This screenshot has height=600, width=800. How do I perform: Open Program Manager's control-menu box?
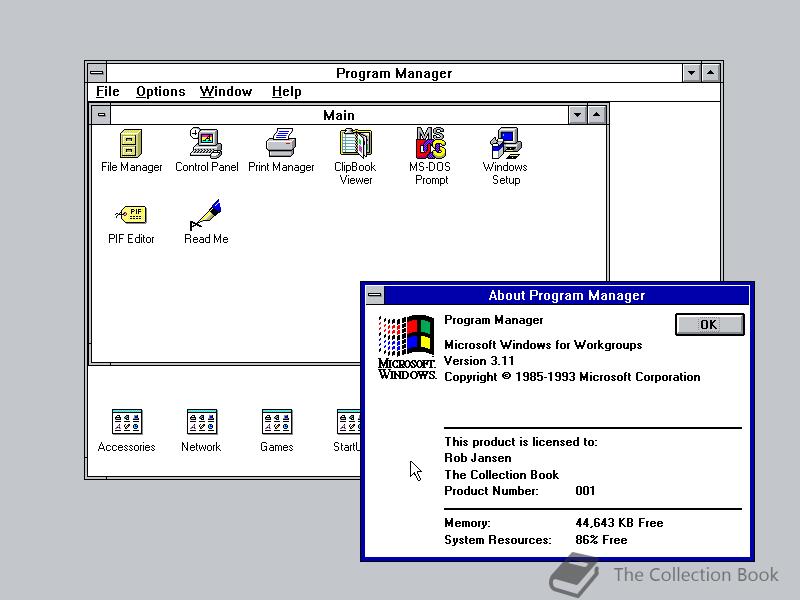(97, 73)
